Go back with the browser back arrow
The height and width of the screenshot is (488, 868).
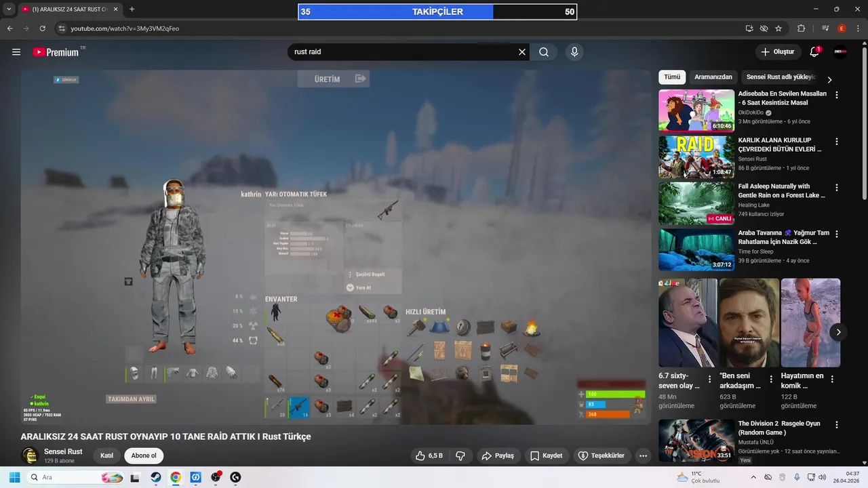9,28
